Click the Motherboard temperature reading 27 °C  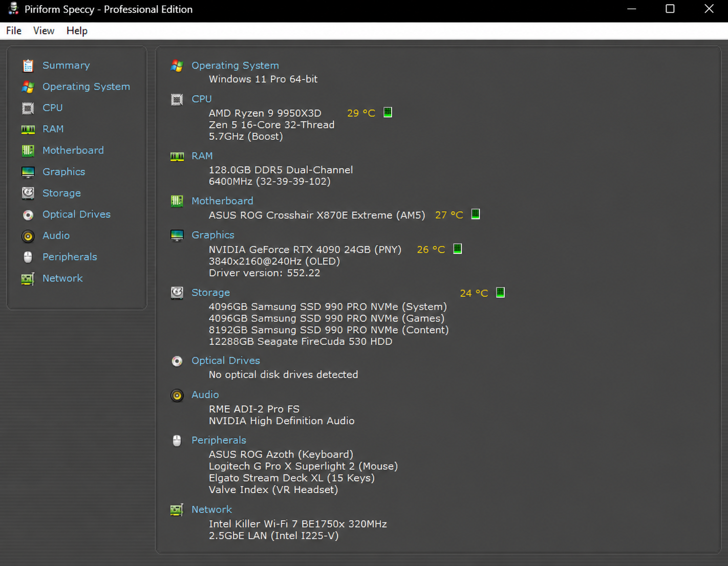tap(449, 215)
